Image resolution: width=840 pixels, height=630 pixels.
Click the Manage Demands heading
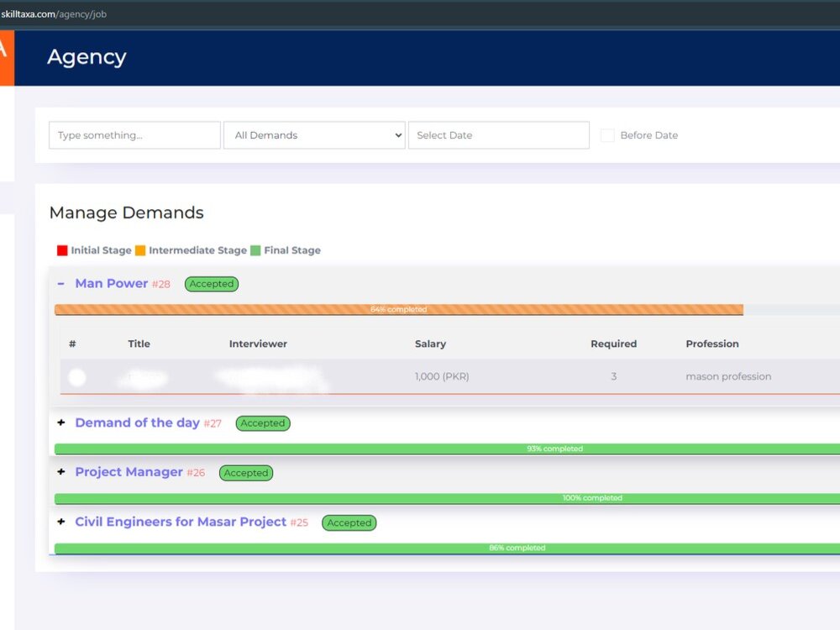(127, 213)
